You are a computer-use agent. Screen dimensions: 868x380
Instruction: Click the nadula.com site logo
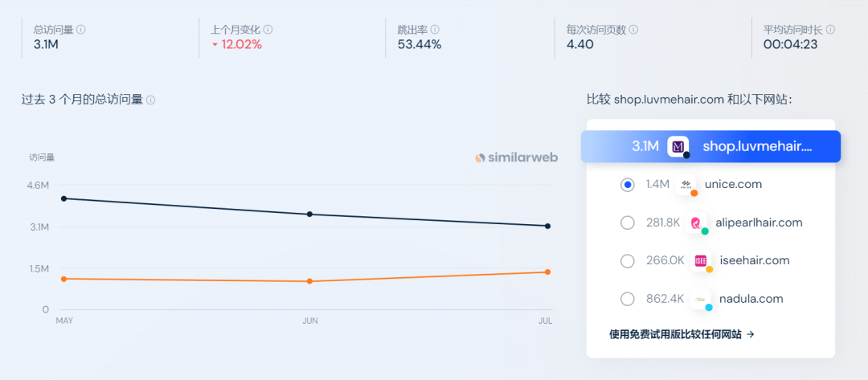[700, 299]
